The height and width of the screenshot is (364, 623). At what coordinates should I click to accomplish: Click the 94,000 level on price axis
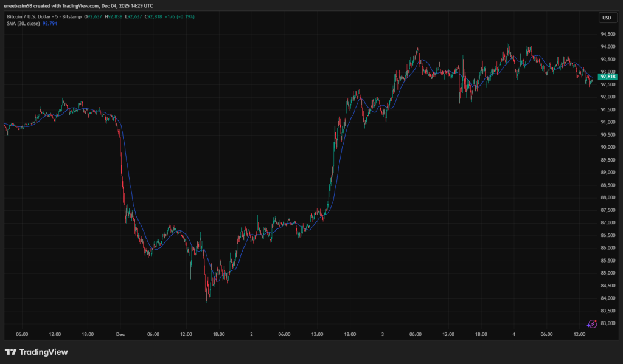pyautogui.click(x=606, y=47)
